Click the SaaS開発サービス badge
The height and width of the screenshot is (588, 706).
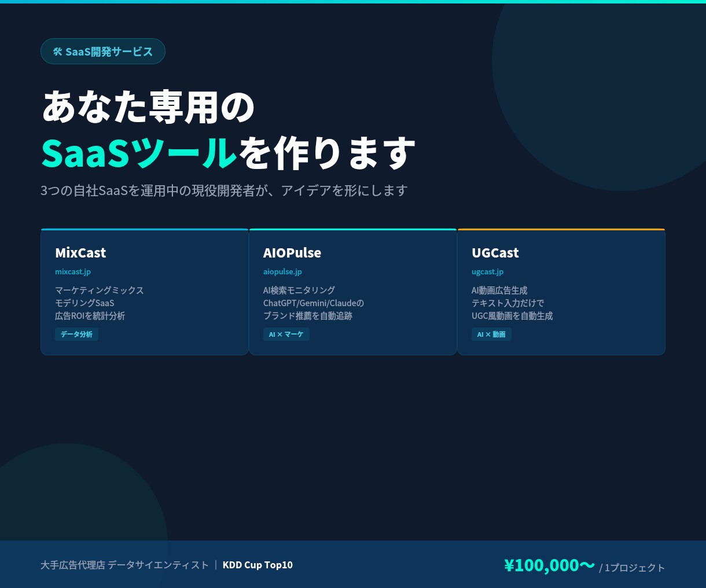(x=103, y=52)
